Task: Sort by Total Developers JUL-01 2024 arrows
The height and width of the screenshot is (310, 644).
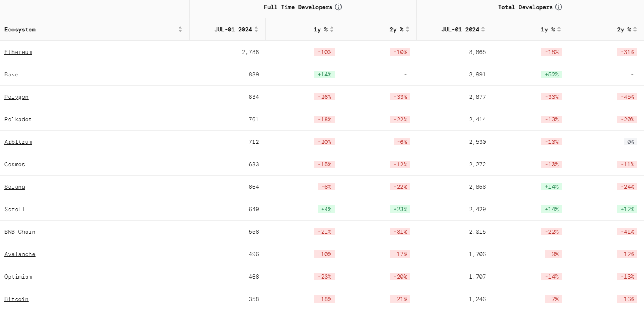Action: click(483, 29)
